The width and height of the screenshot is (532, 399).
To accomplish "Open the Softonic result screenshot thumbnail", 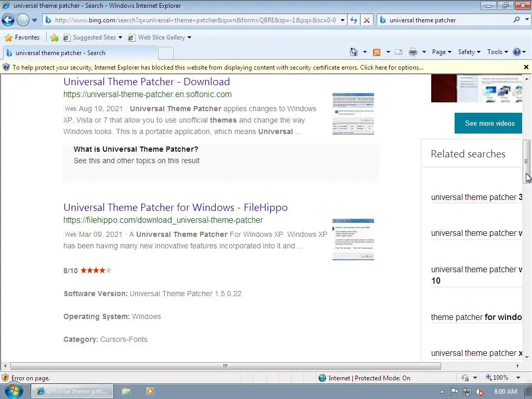I will pos(353,114).
